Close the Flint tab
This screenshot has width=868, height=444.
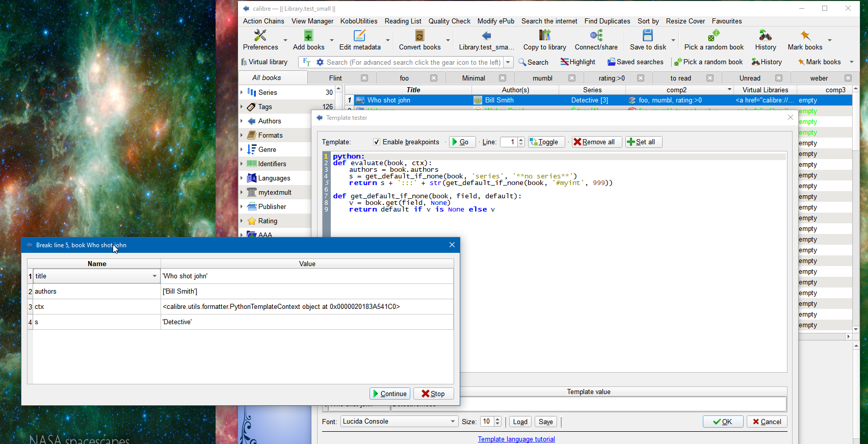click(364, 78)
